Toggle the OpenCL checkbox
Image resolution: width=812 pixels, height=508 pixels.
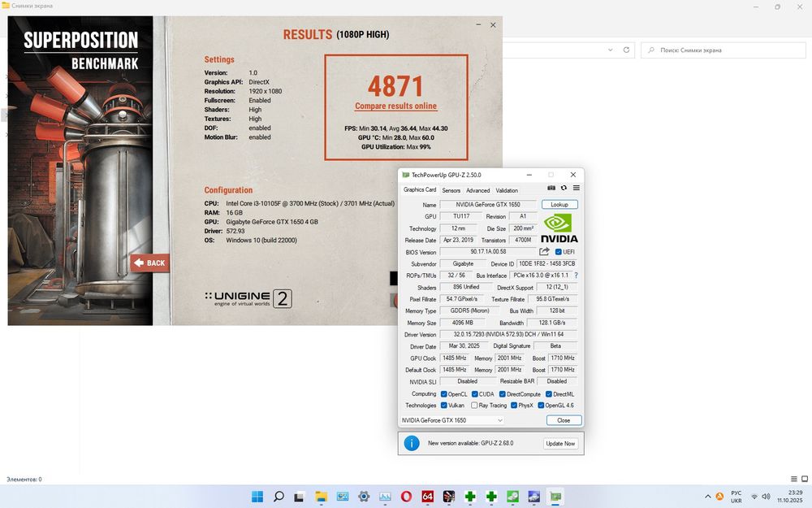tap(444, 394)
